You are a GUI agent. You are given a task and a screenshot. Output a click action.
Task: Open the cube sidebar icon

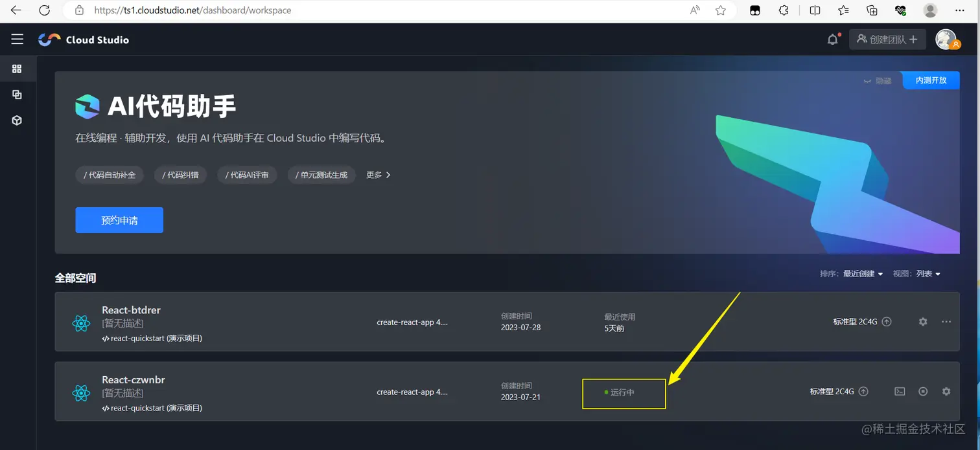(x=17, y=120)
